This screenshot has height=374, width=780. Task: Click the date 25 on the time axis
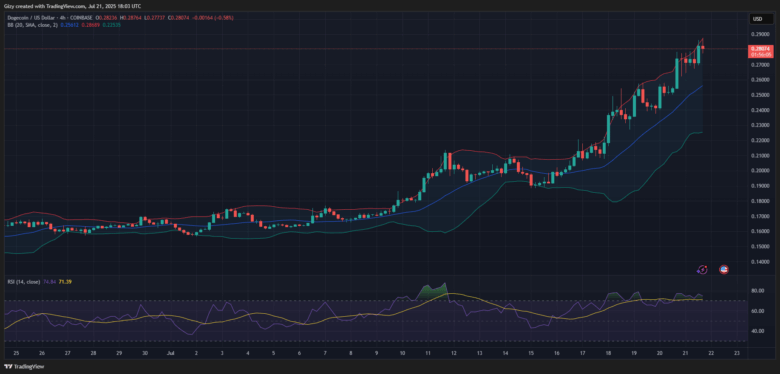pos(16,353)
